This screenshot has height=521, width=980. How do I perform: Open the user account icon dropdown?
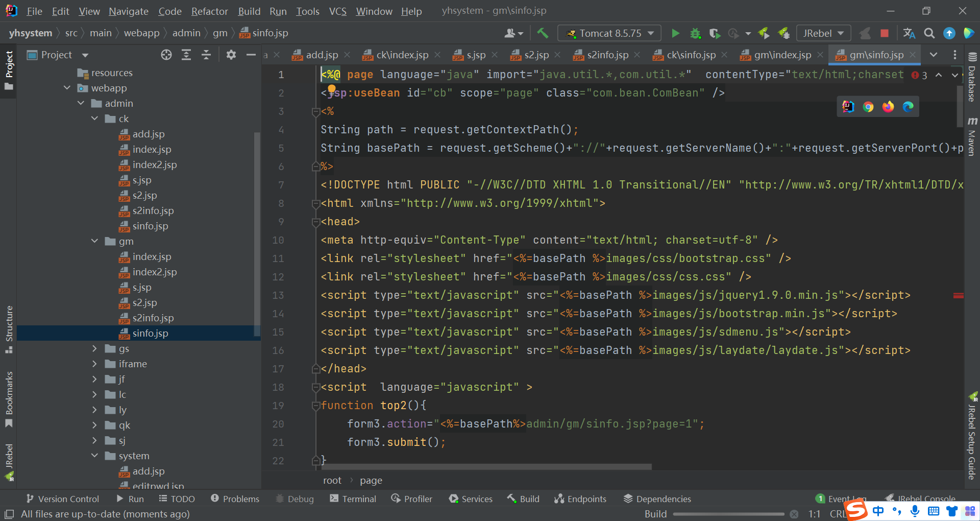tap(513, 33)
